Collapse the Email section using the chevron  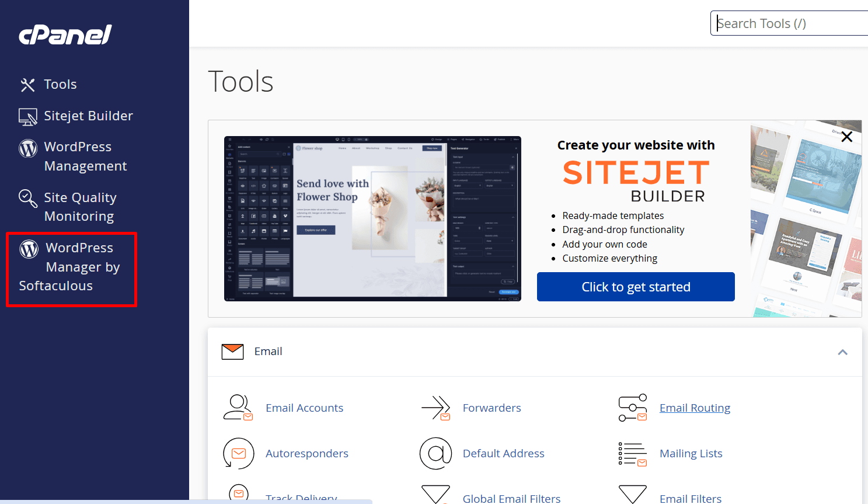(842, 352)
